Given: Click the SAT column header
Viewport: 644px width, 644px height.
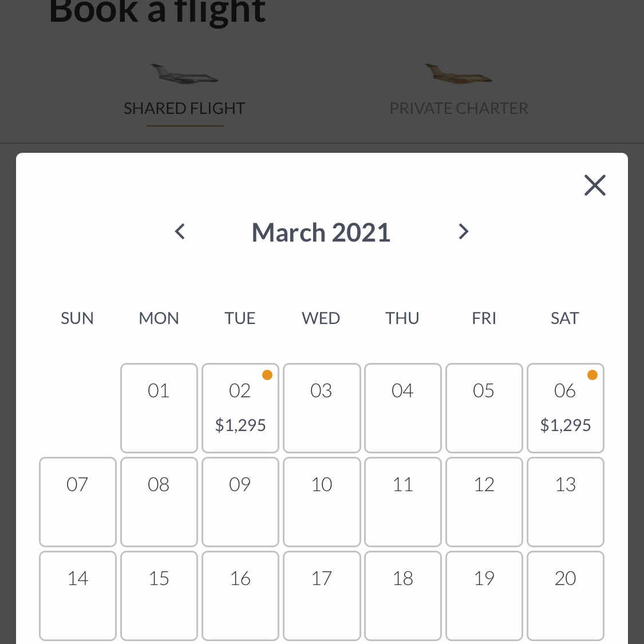Looking at the screenshot, I should (x=565, y=318).
